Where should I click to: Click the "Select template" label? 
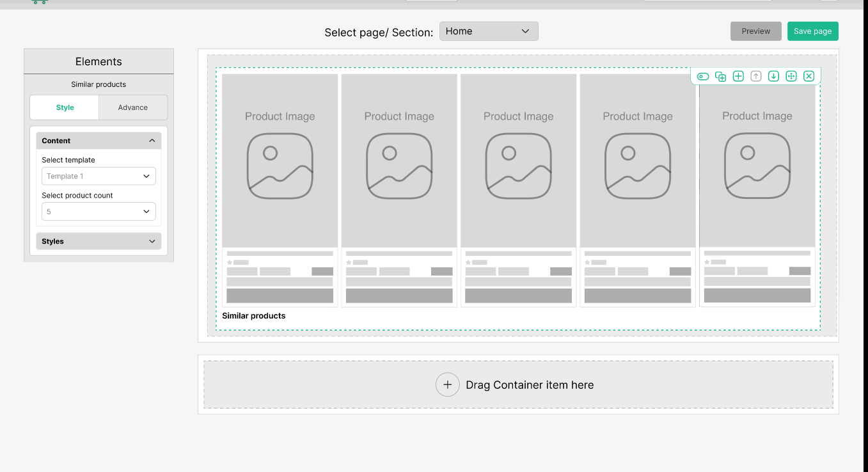coord(68,160)
